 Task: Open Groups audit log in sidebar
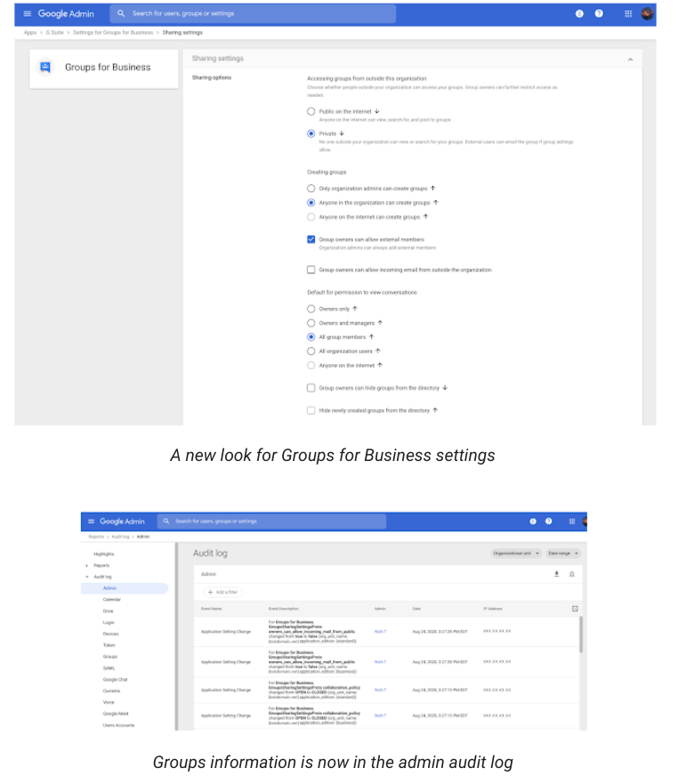(x=110, y=657)
